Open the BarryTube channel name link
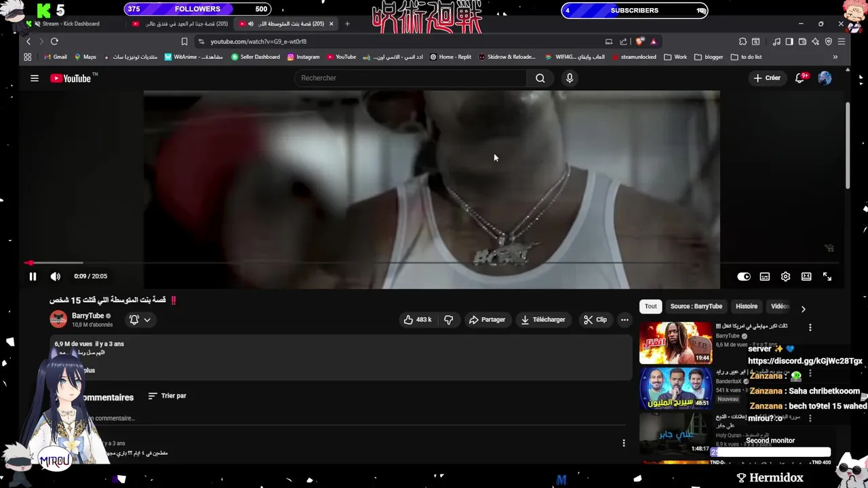 (87, 316)
